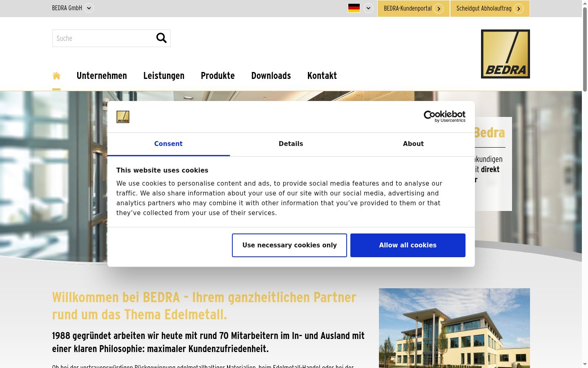
Task: Expand the BEDRA GmbH company dropdown
Action: tap(89, 8)
